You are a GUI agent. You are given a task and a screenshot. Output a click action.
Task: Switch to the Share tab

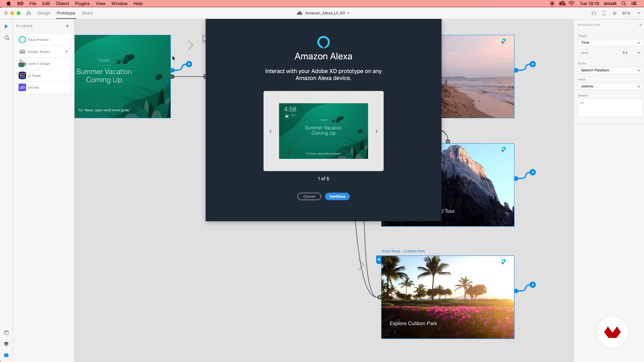(87, 13)
